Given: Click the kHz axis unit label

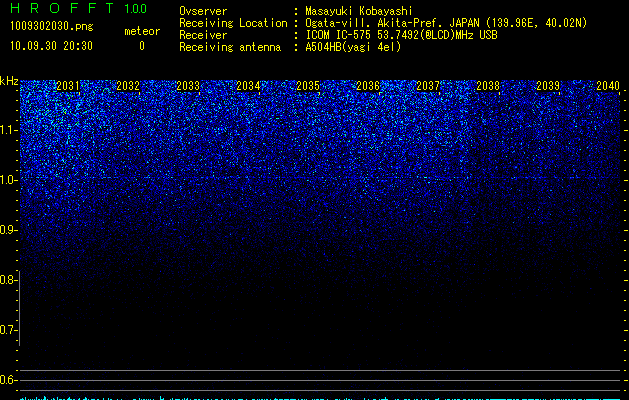Looking at the screenshot, I should [x=9, y=81].
